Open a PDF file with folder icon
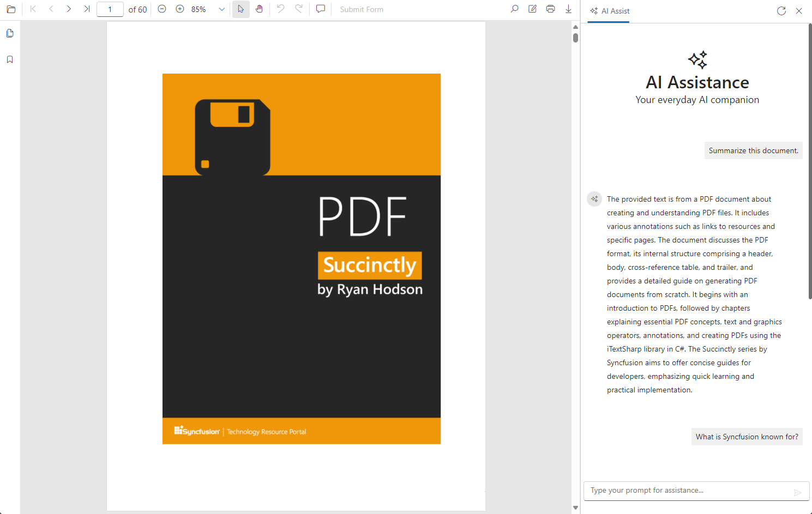 (x=11, y=9)
